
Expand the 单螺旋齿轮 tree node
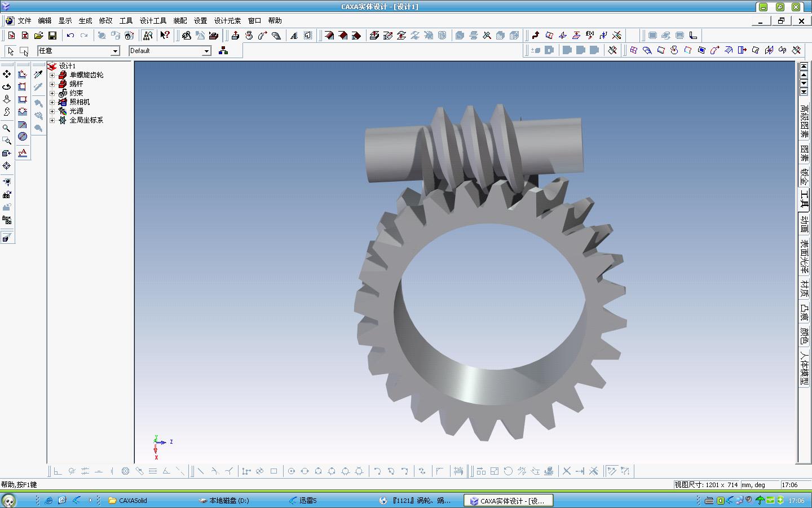(x=52, y=75)
